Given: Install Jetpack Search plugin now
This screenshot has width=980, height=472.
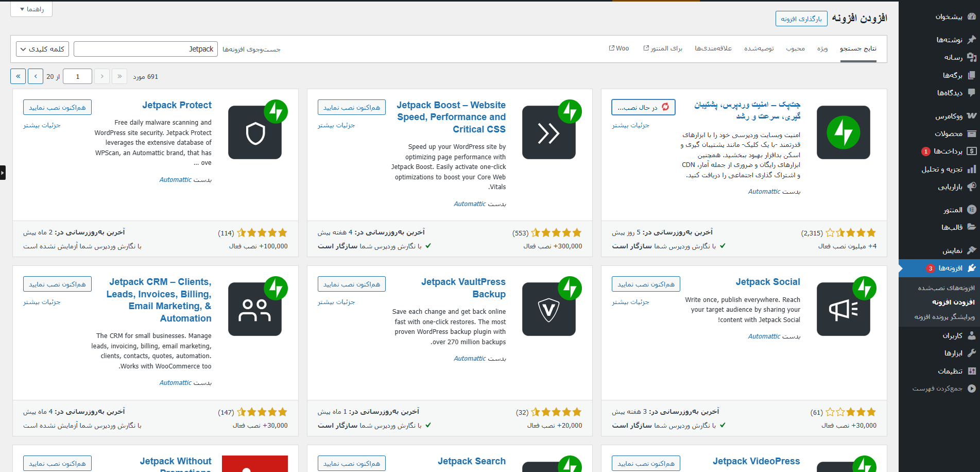Looking at the screenshot, I should [x=352, y=463].
